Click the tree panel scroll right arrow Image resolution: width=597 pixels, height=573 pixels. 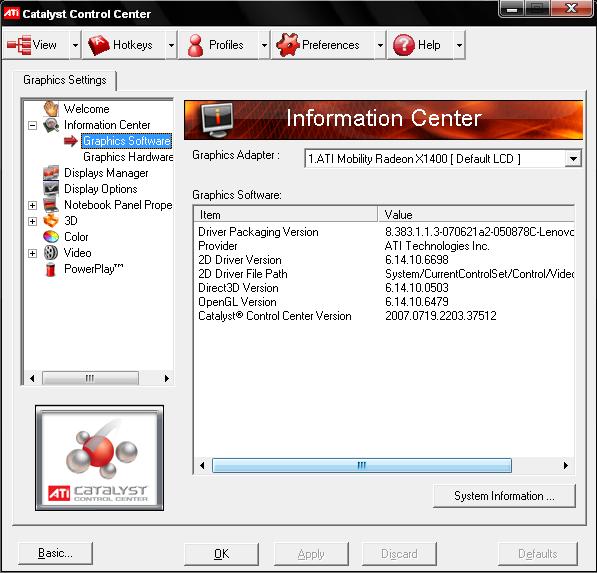click(166, 378)
